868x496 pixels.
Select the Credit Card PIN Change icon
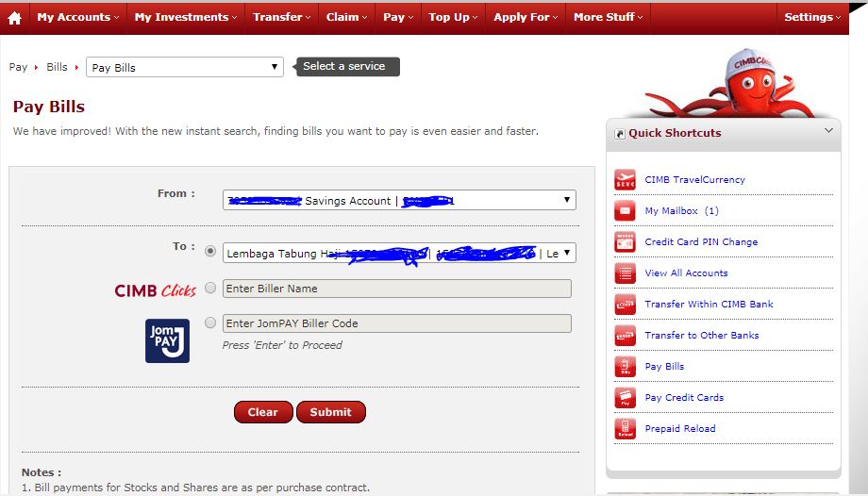coord(625,242)
